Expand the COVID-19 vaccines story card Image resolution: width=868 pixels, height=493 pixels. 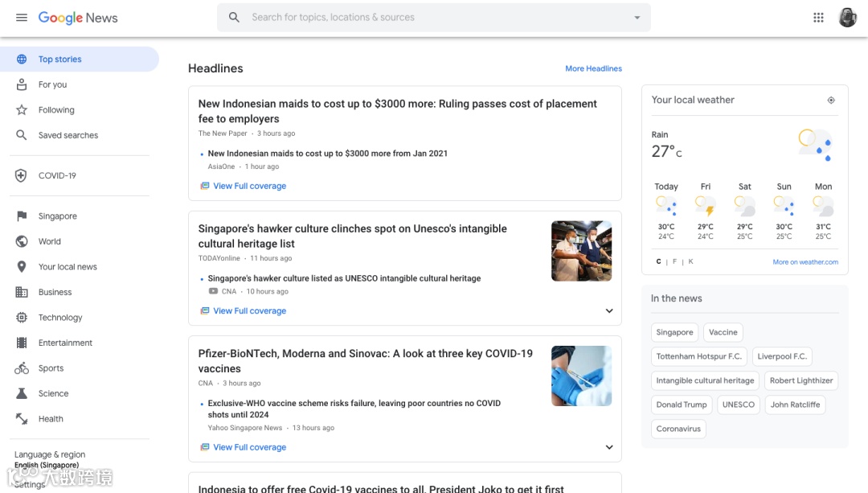[x=609, y=447]
